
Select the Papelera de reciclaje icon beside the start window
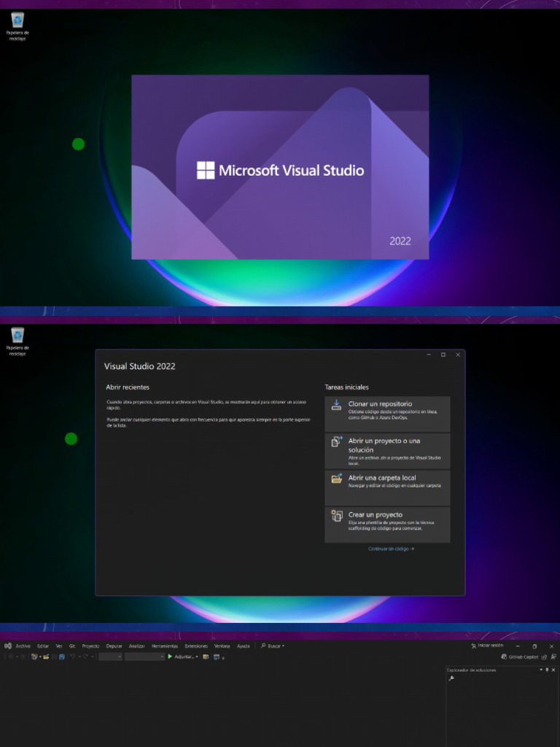pyautogui.click(x=17, y=341)
